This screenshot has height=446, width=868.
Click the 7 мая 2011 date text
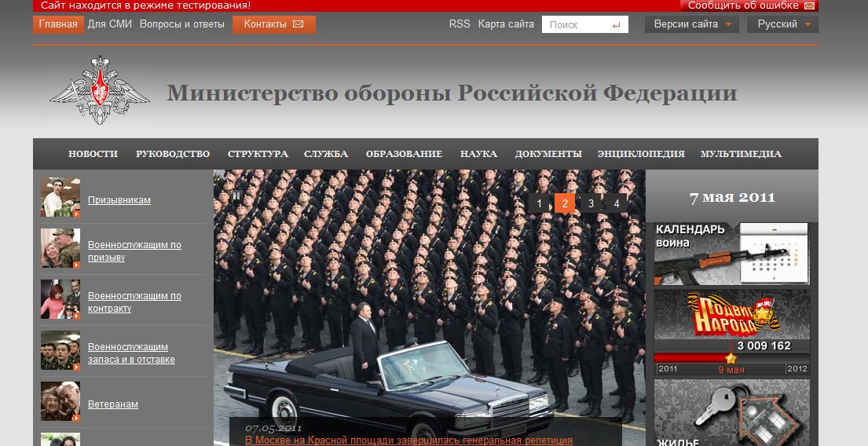[x=732, y=198]
